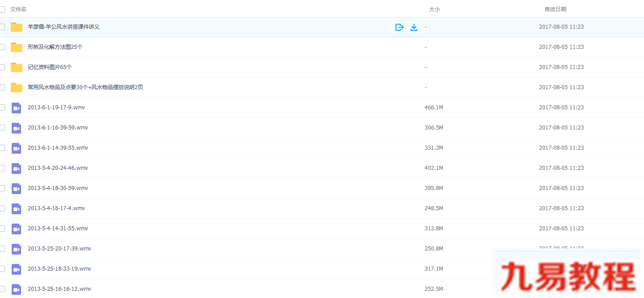
Task: Click the size value 331.3M
Action: click(434, 148)
